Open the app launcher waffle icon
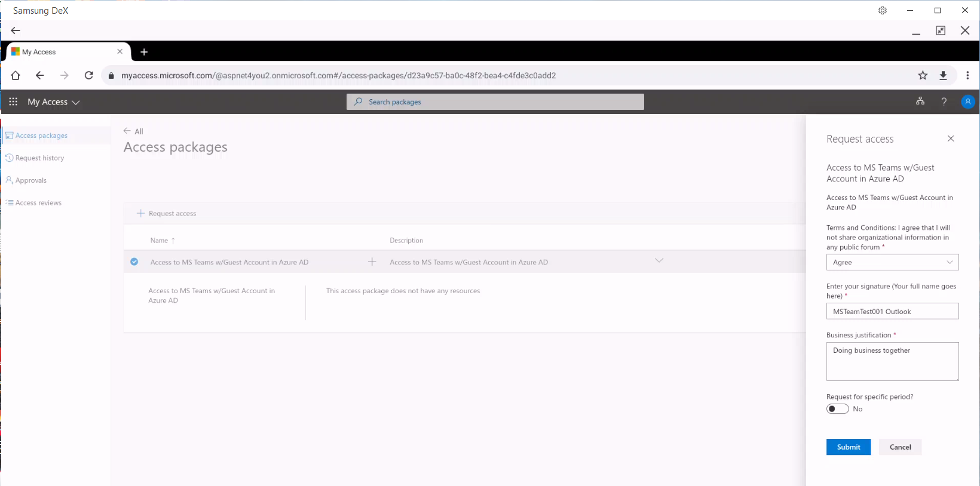This screenshot has height=486, width=980. pyautogui.click(x=13, y=101)
